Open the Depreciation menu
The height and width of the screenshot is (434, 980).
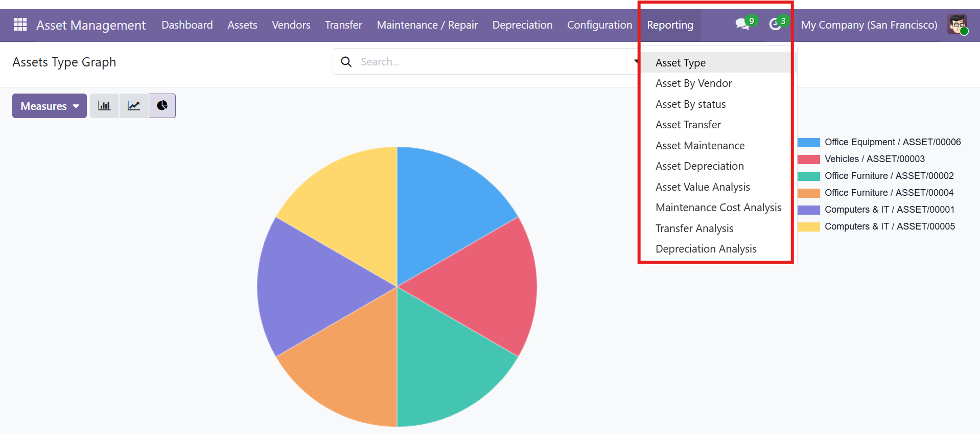pos(522,25)
